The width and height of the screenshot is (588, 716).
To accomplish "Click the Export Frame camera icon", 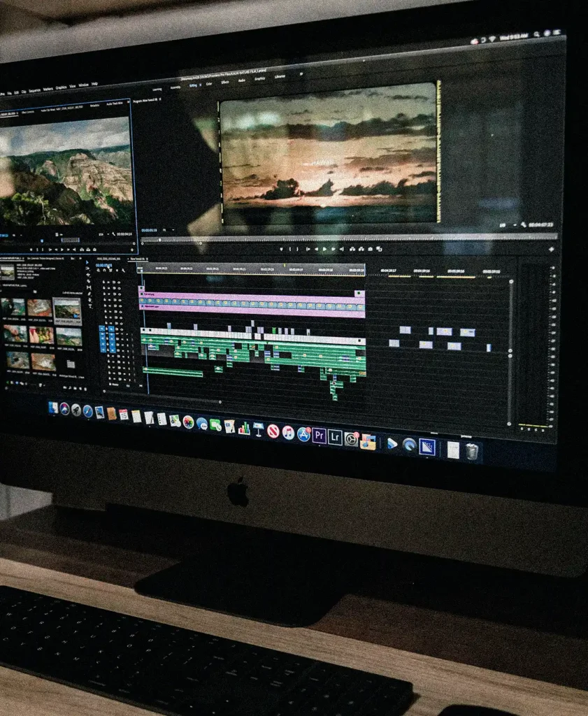I will (370, 249).
